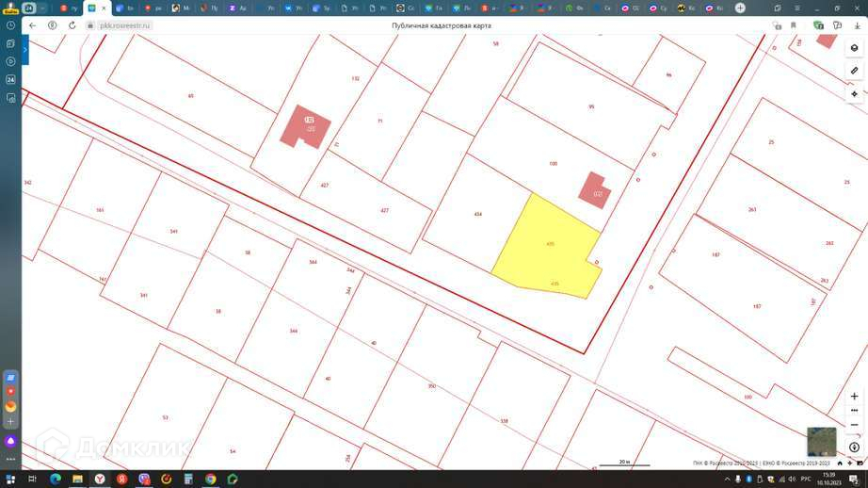Activate the ruler measurement tool
This screenshot has height=488, width=868.
pyautogui.click(x=854, y=71)
